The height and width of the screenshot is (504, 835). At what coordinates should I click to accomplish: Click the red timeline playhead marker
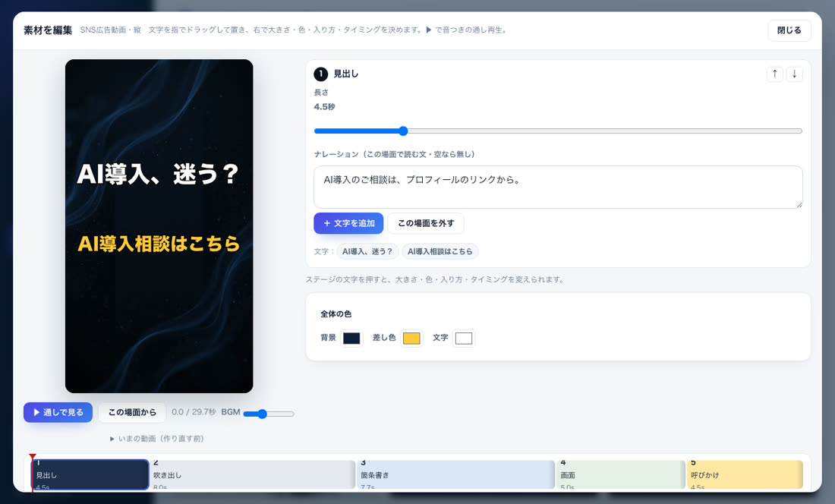coord(33,458)
